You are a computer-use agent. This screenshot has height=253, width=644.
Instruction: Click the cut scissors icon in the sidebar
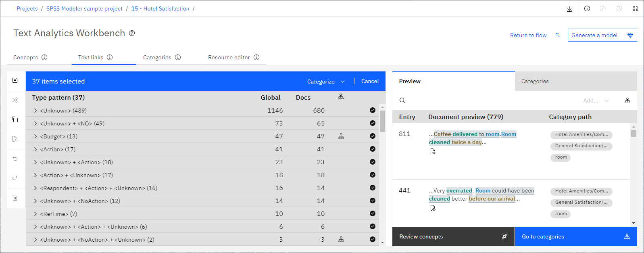coord(15,100)
